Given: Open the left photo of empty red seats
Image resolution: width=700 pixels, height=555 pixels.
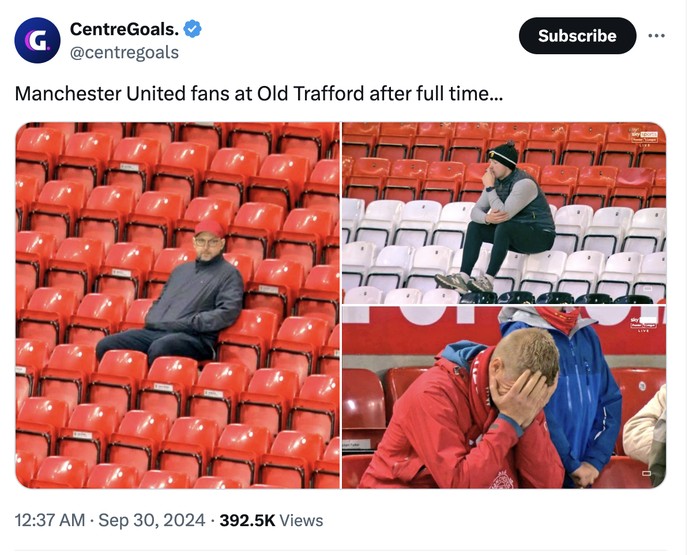Looking at the screenshot, I should point(177,305).
